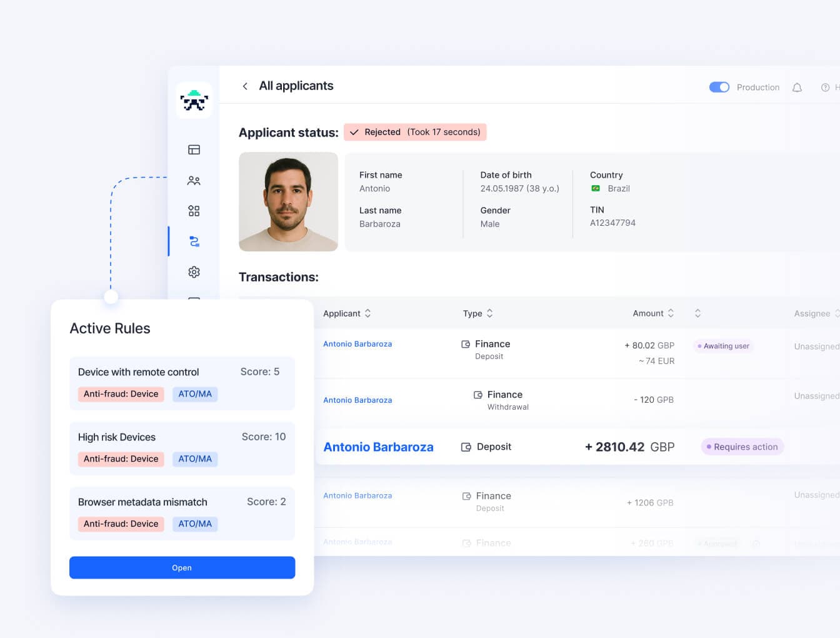Click the blue Open button

[x=182, y=567]
